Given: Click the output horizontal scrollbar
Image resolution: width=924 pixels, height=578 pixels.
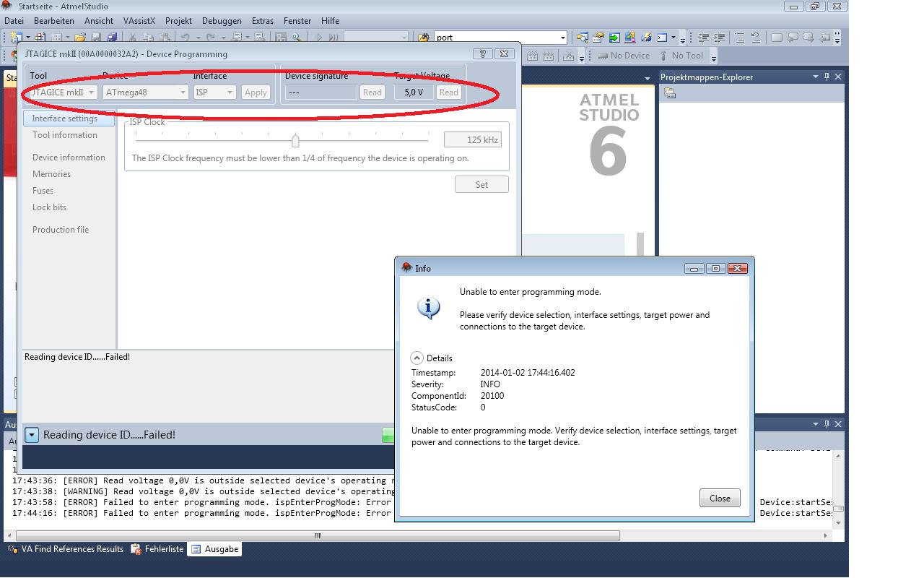Looking at the screenshot, I should [317, 535].
